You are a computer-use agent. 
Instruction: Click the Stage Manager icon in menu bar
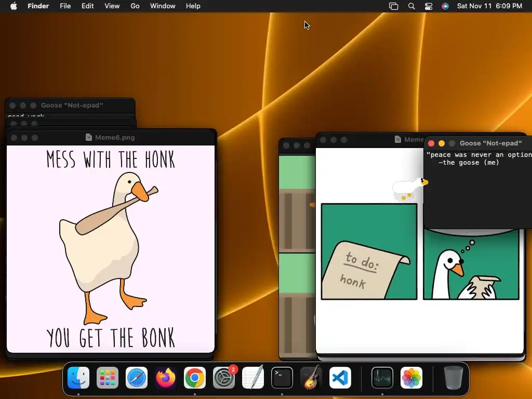394,6
